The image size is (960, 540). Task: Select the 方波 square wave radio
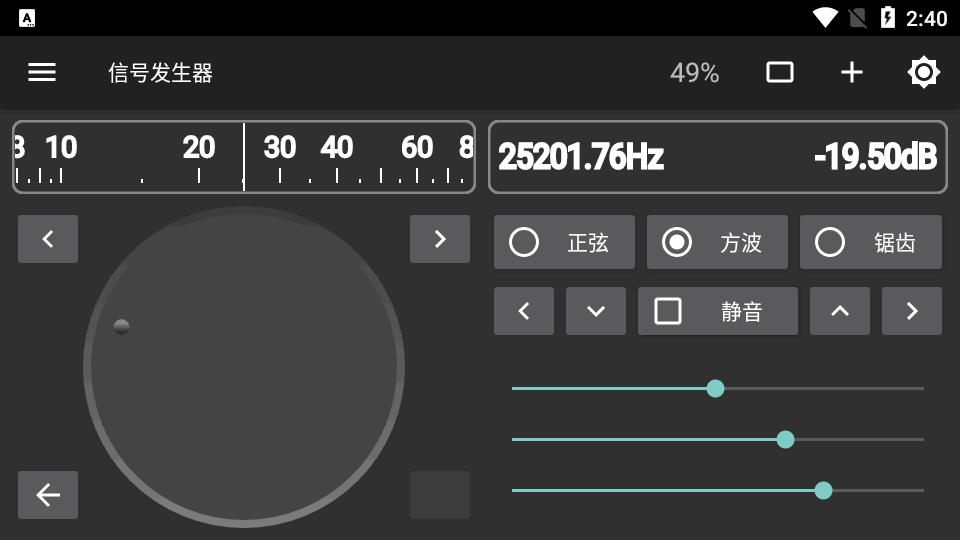coord(717,242)
